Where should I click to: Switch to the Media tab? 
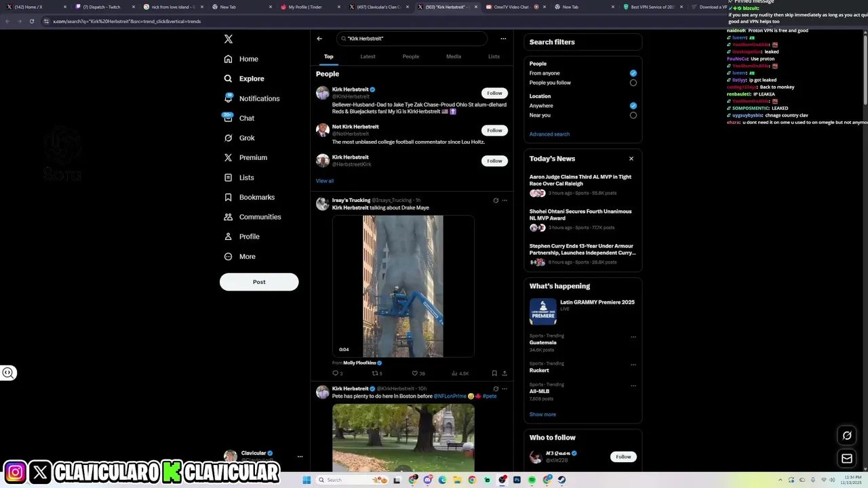(454, 56)
